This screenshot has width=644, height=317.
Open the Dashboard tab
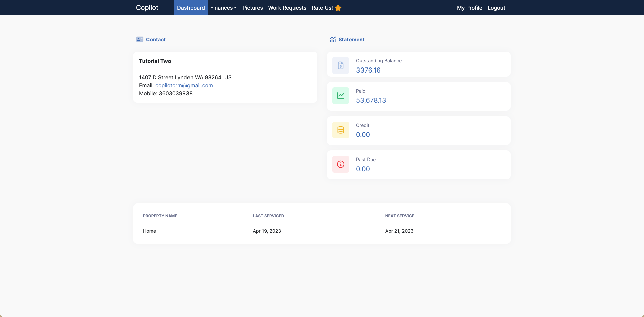191,8
